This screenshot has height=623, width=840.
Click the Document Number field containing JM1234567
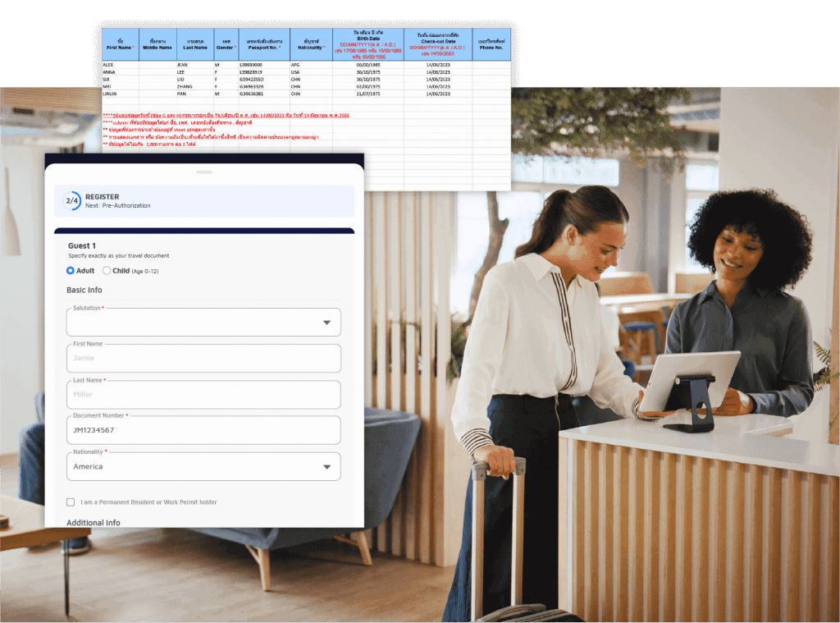pos(203,430)
